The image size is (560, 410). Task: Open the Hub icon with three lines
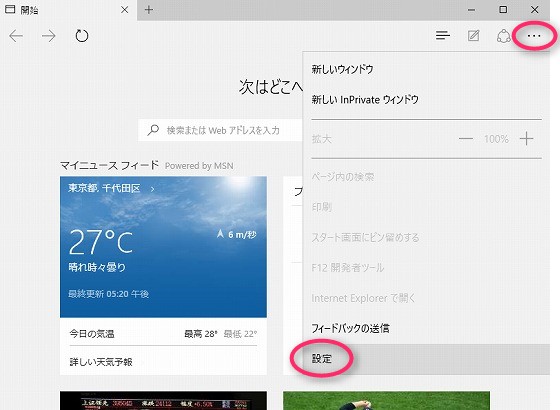(x=443, y=35)
